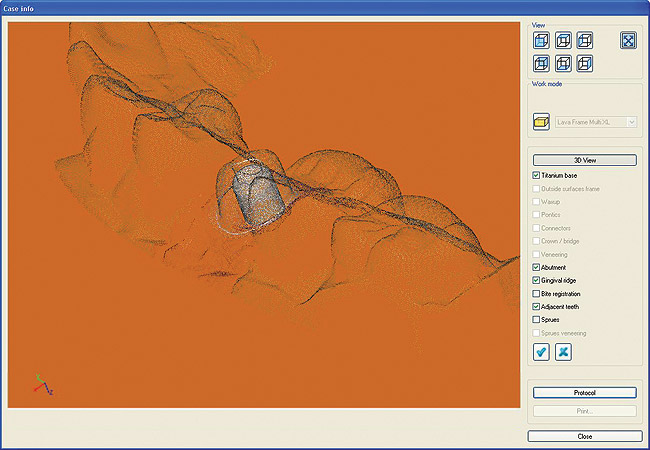
Task: Click the fit-to-window arrows icon
Action: coord(629,41)
